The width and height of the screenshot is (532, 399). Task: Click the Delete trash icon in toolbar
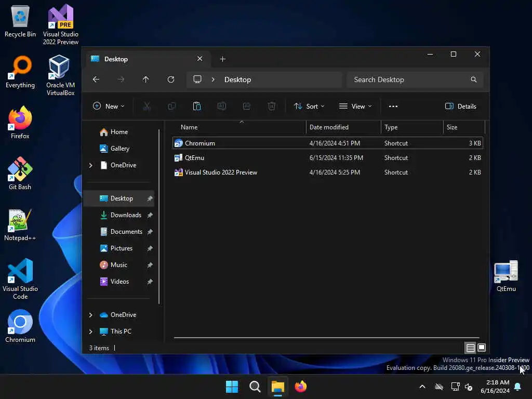pyautogui.click(x=271, y=106)
